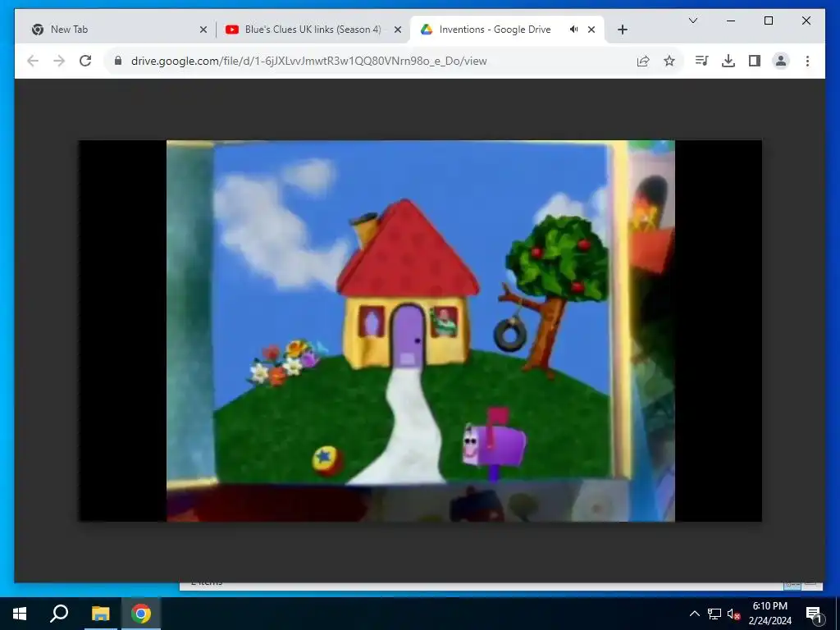View site information via the lock icon
The image size is (840, 630).
pyautogui.click(x=118, y=61)
